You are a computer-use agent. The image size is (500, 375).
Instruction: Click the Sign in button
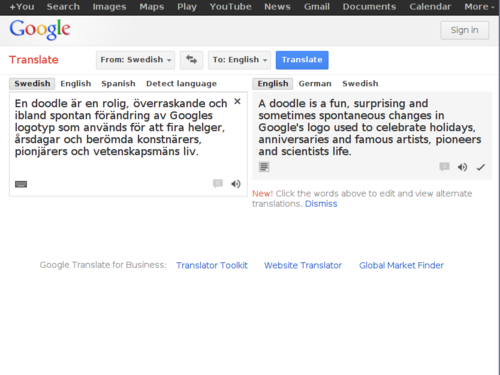(465, 30)
